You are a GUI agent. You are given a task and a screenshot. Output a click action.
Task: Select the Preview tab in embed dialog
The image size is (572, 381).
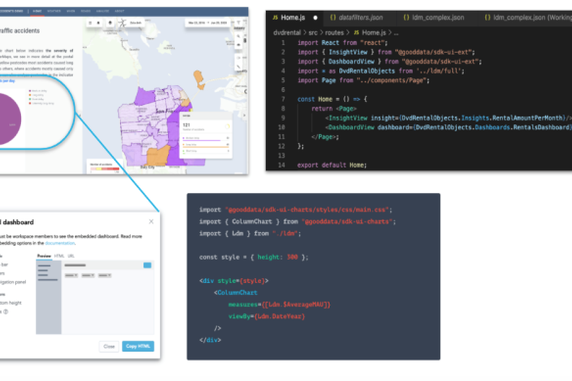coord(44,256)
